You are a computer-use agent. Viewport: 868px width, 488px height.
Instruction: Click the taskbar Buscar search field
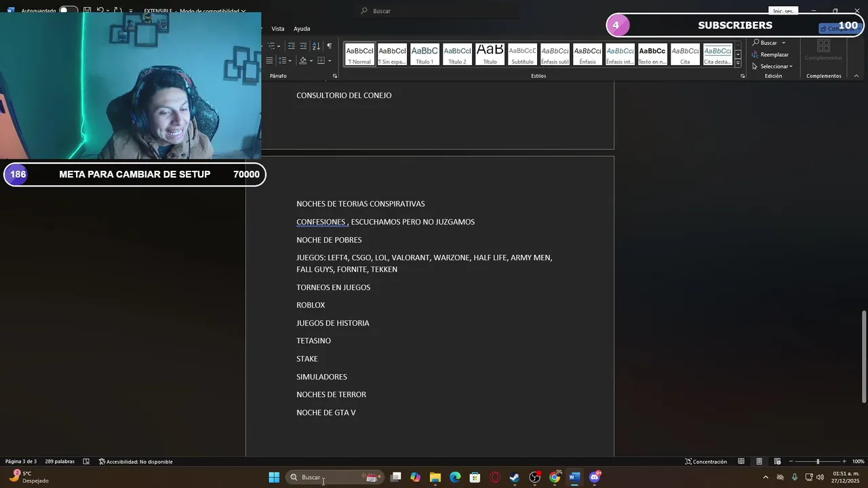[x=335, y=477]
